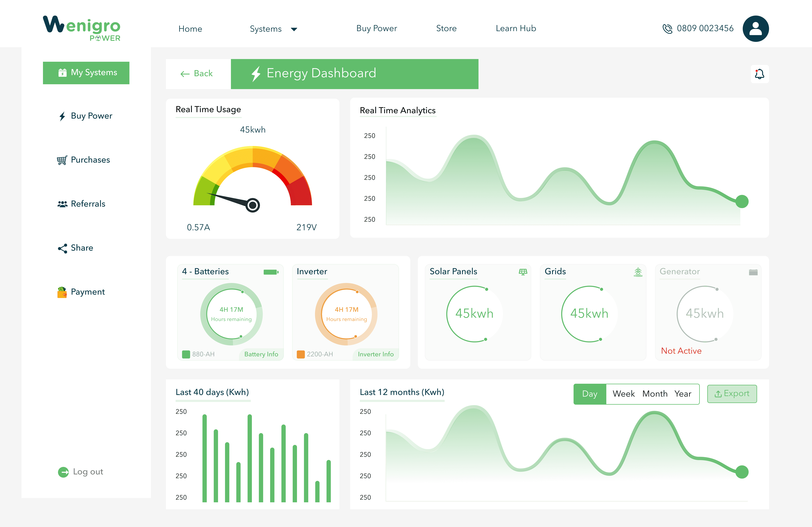This screenshot has width=812, height=527.
Task: Click the 219V voltage reading
Action: (306, 227)
